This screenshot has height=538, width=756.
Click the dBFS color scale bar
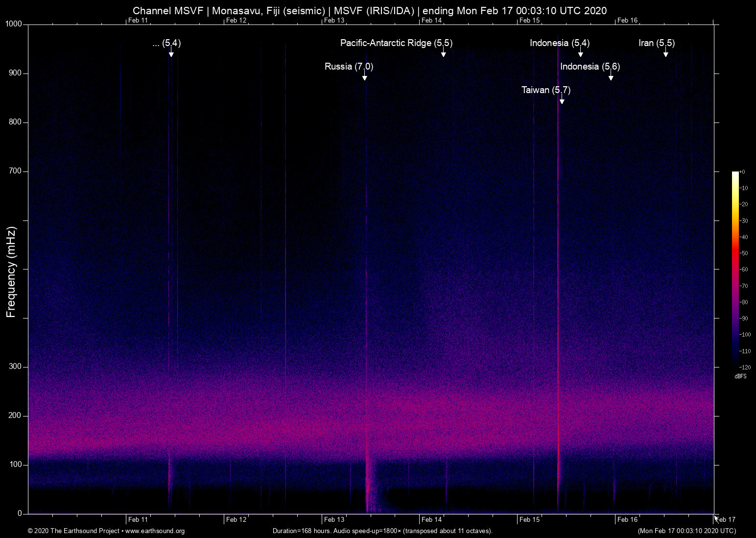(735, 269)
